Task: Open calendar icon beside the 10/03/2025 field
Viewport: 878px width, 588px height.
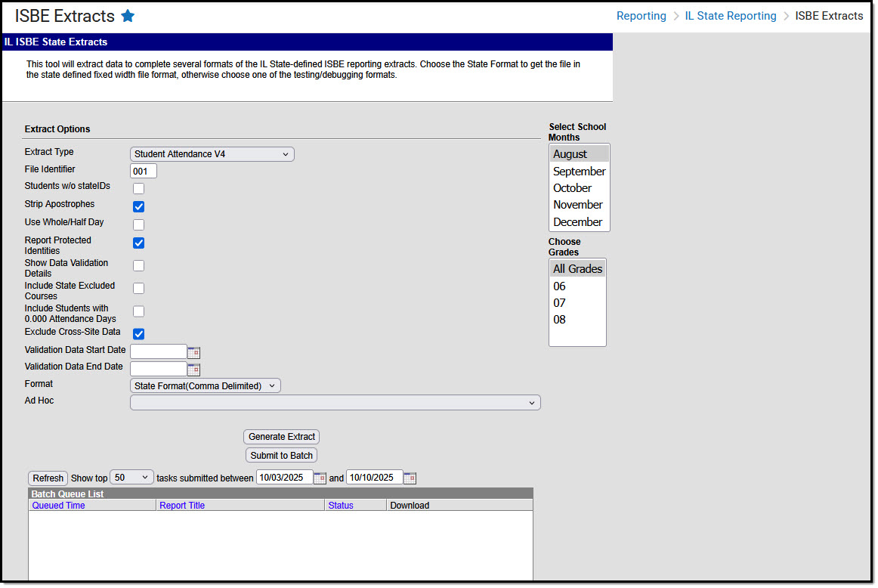Action: (x=320, y=477)
